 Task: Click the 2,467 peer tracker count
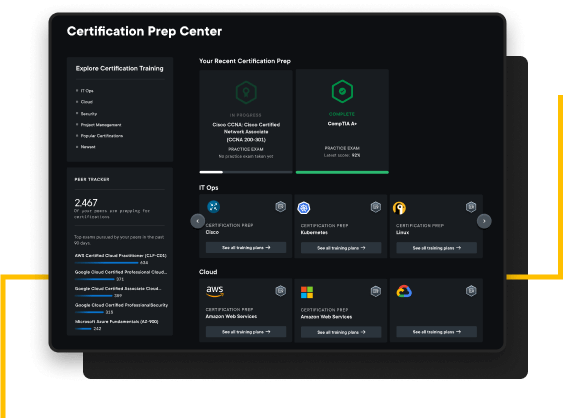86,203
